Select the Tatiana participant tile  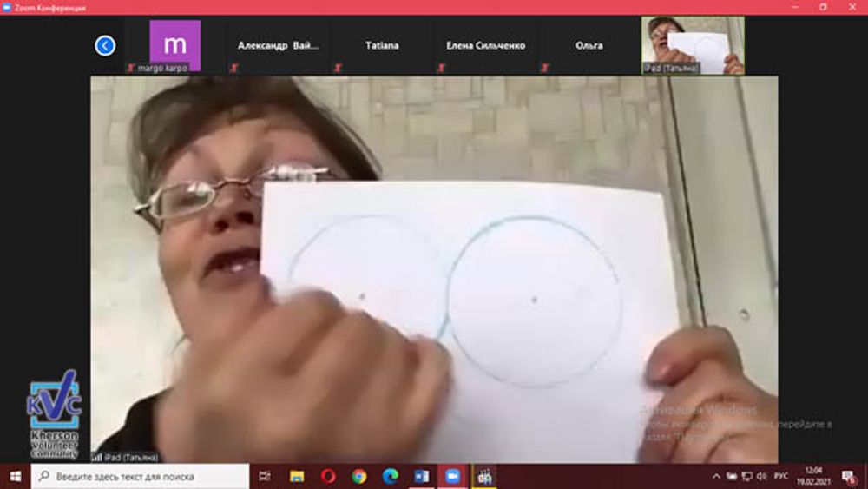pos(382,45)
